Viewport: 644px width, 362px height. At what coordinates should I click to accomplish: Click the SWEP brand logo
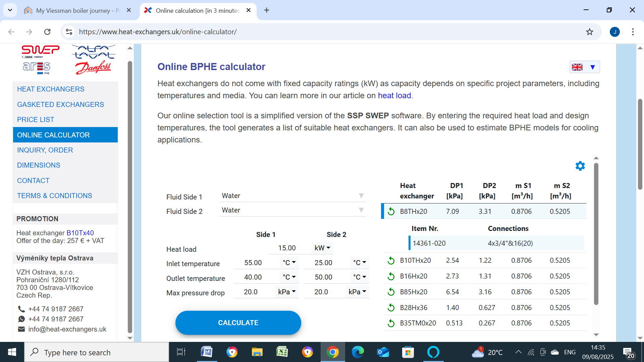tap(41, 50)
